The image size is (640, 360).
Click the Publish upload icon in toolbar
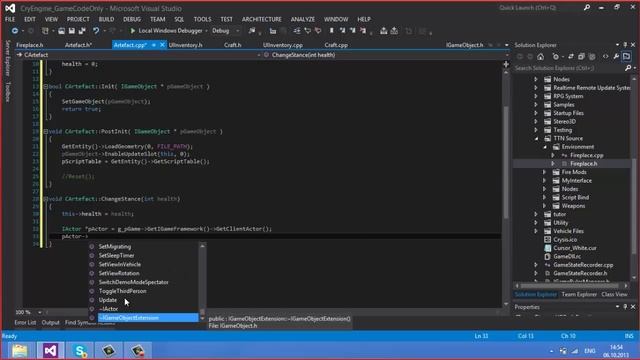(x=384, y=31)
